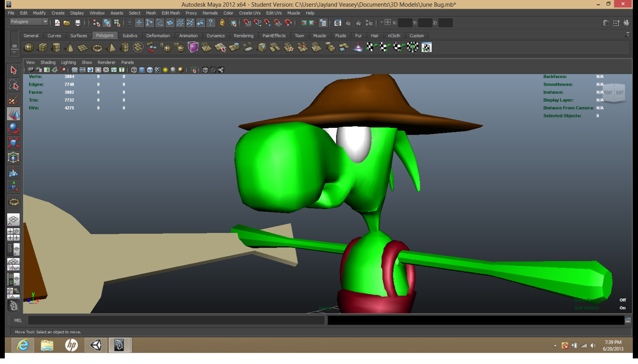Select the Rotate tool in the toolbox
Image resolution: width=638 pixels, height=364 pixels.
[x=13, y=128]
